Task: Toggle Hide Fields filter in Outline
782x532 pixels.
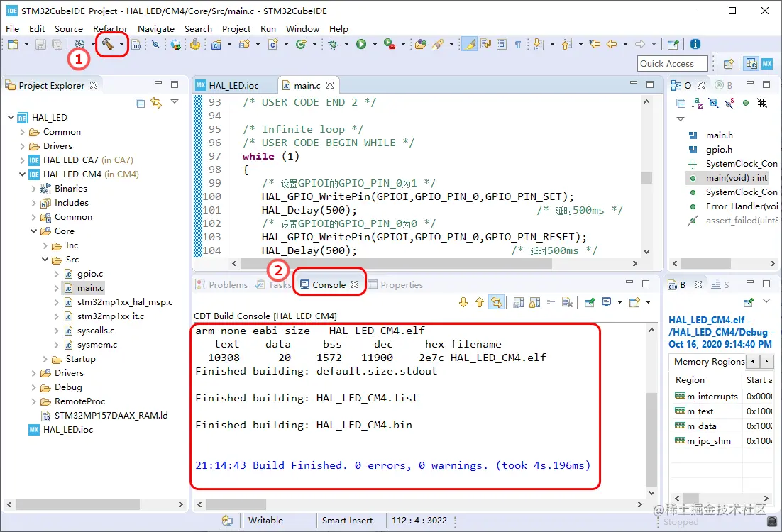Action: (x=713, y=104)
